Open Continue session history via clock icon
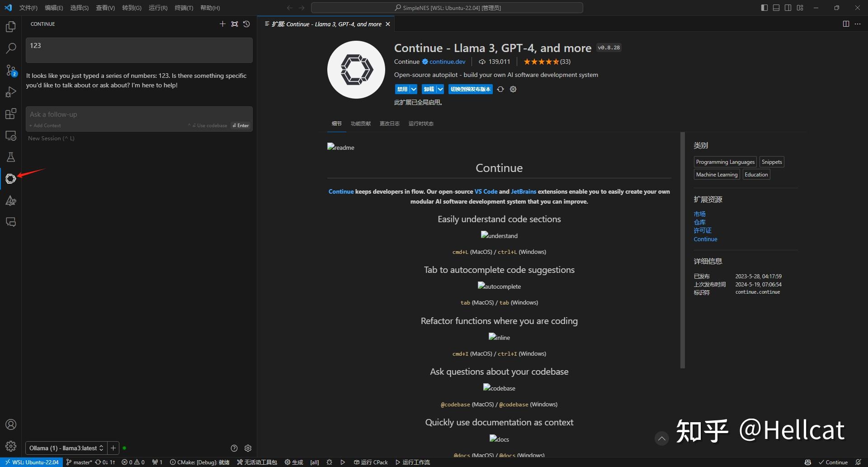The height and width of the screenshot is (467, 868). pyautogui.click(x=246, y=24)
